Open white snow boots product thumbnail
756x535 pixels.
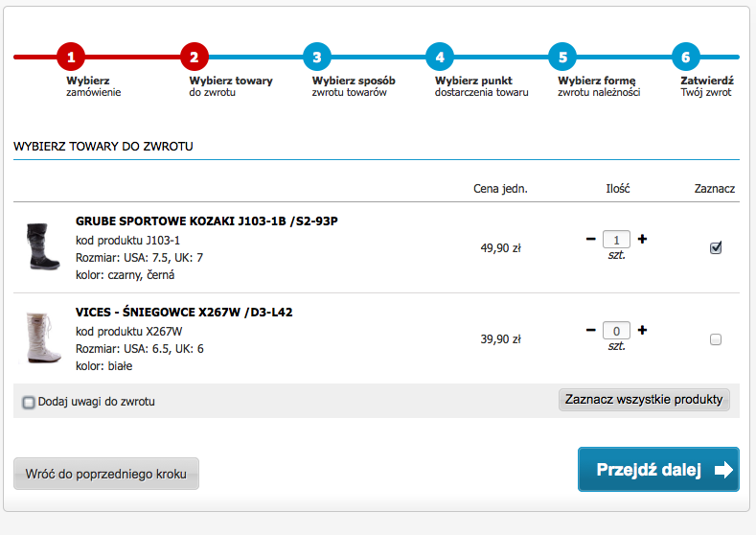pos(42,337)
